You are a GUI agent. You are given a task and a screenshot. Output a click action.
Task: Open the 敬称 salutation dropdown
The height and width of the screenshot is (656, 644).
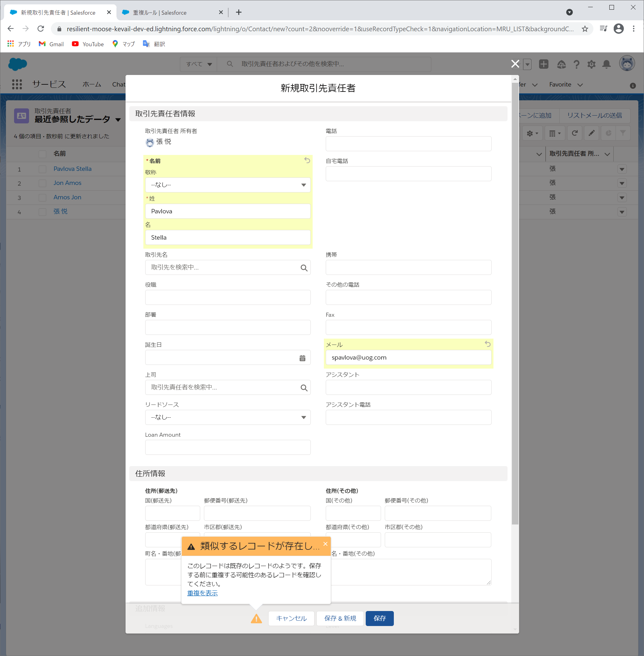(x=228, y=185)
